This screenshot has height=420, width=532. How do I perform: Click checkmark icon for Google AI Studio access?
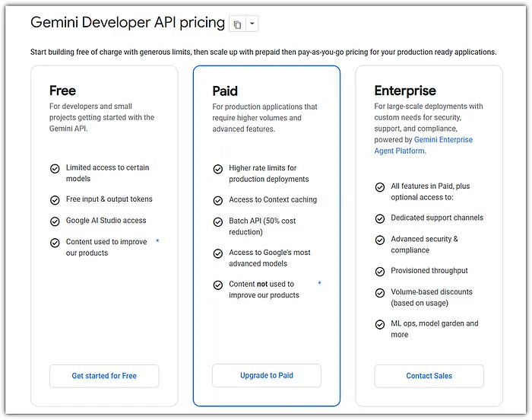pyautogui.click(x=55, y=221)
